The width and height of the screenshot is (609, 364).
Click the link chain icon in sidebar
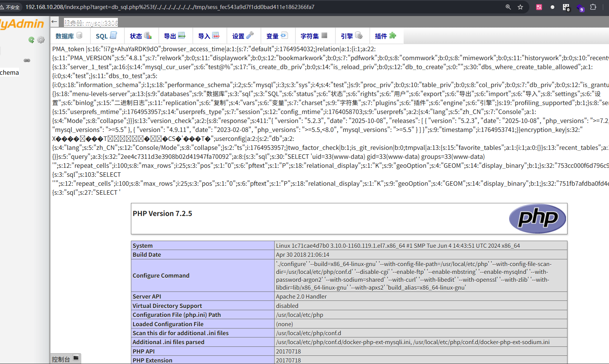point(27,60)
